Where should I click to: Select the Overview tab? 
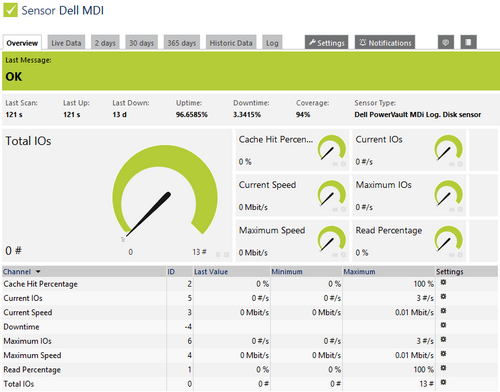pyautogui.click(x=22, y=43)
